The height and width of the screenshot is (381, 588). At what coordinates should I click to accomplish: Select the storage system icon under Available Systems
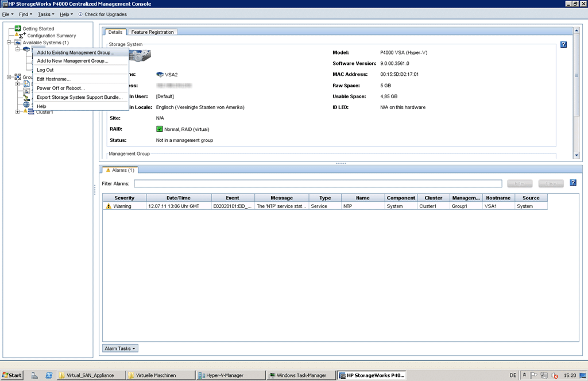[x=26, y=49]
